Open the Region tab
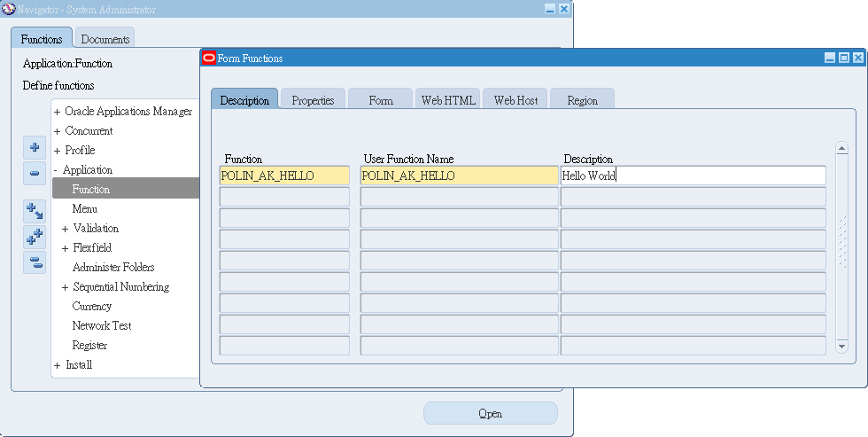 pyautogui.click(x=583, y=99)
